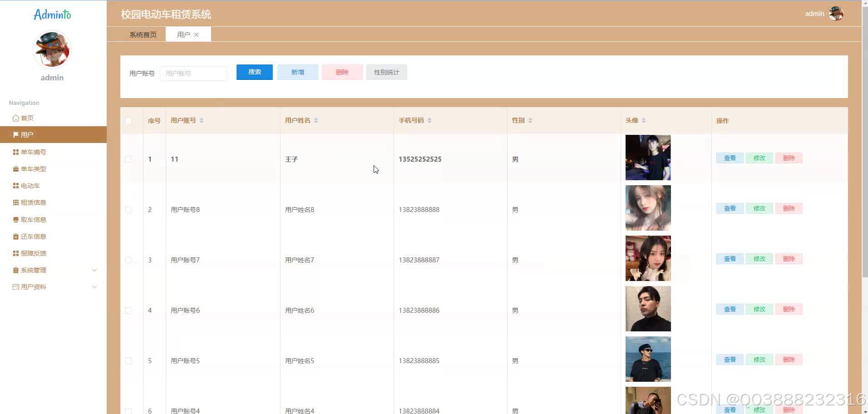868x414 pixels.
Task: Open 单车类型 briefcase icon in sidebar
Action: pos(16,169)
